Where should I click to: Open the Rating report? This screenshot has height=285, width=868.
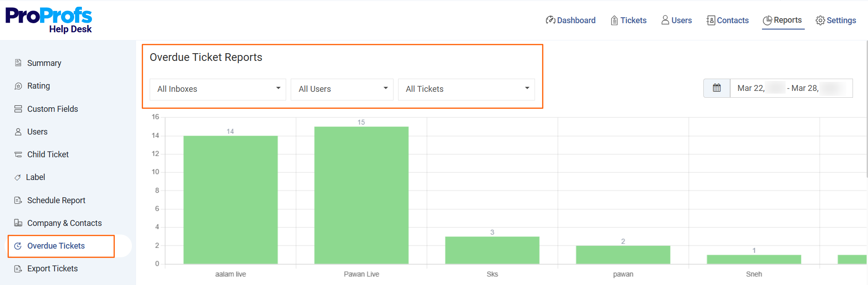click(39, 86)
